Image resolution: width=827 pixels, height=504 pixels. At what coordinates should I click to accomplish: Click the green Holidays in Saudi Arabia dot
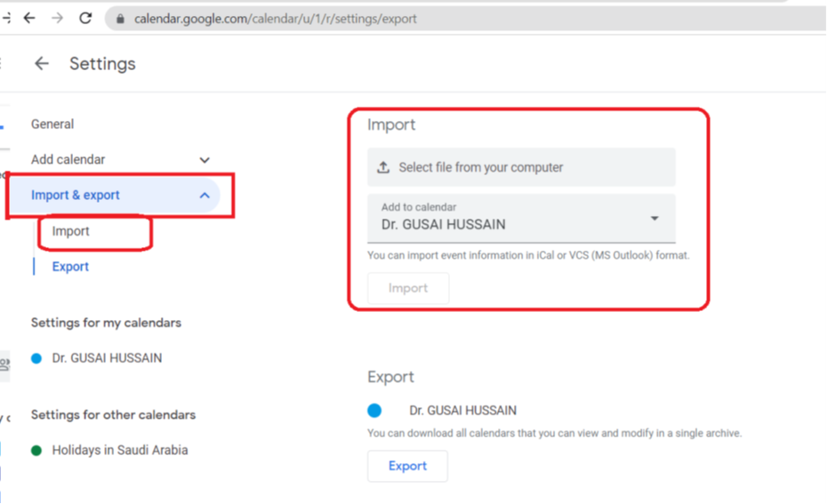point(36,450)
